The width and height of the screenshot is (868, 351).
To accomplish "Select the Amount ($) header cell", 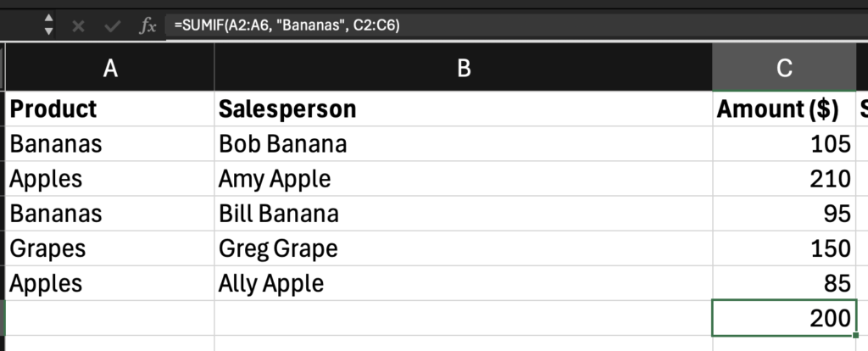I will click(784, 109).
